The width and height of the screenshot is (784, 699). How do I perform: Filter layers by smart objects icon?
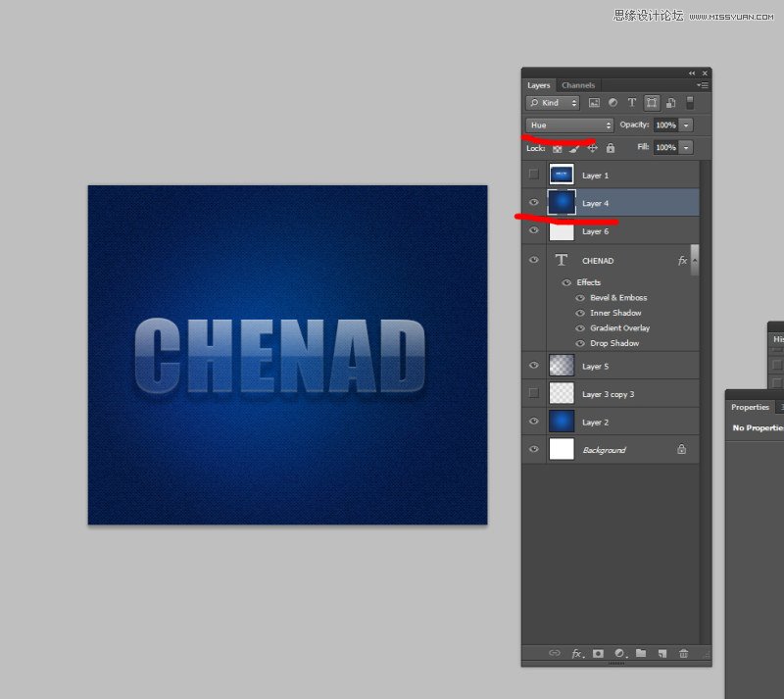pyautogui.click(x=671, y=103)
